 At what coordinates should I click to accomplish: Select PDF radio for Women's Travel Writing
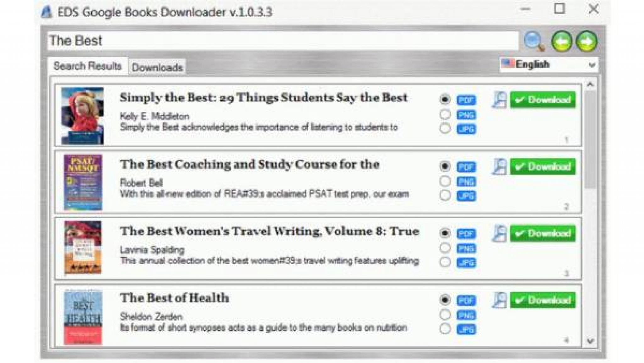click(445, 233)
